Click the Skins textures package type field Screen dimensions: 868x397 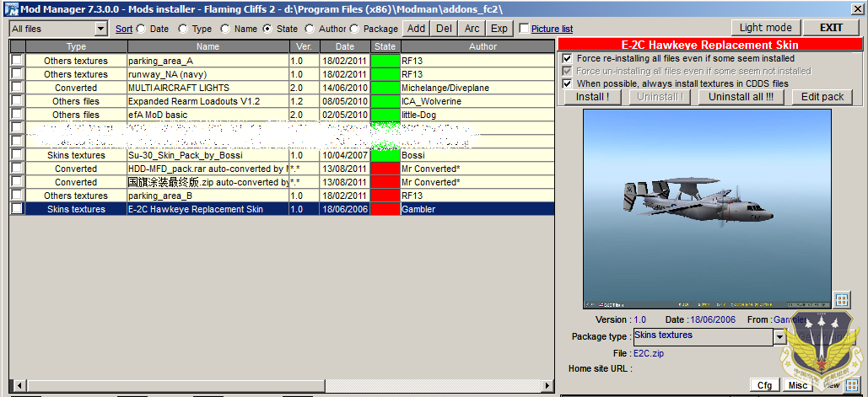click(x=703, y=336)
